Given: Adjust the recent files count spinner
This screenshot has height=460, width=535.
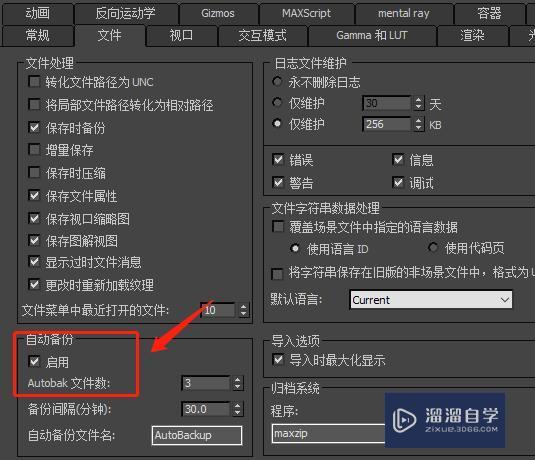Looking at the screenshot, I should tap(243, 310).
